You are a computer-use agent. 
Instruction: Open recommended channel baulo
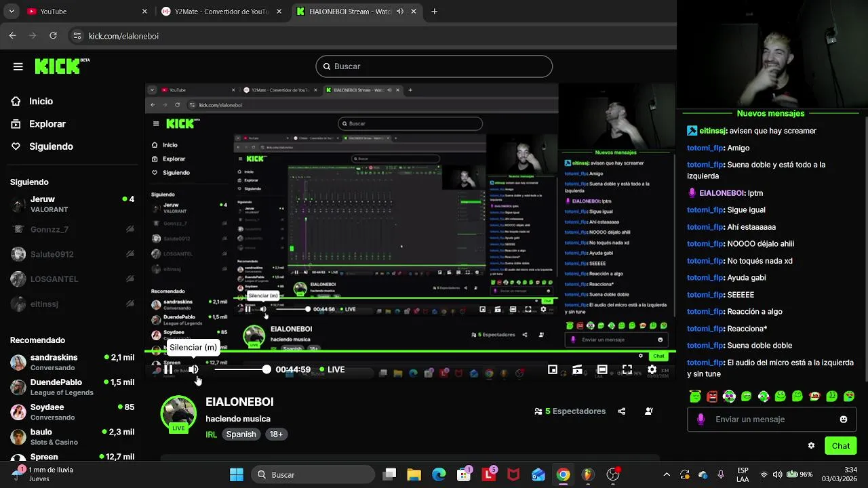[x=71, y=436]
